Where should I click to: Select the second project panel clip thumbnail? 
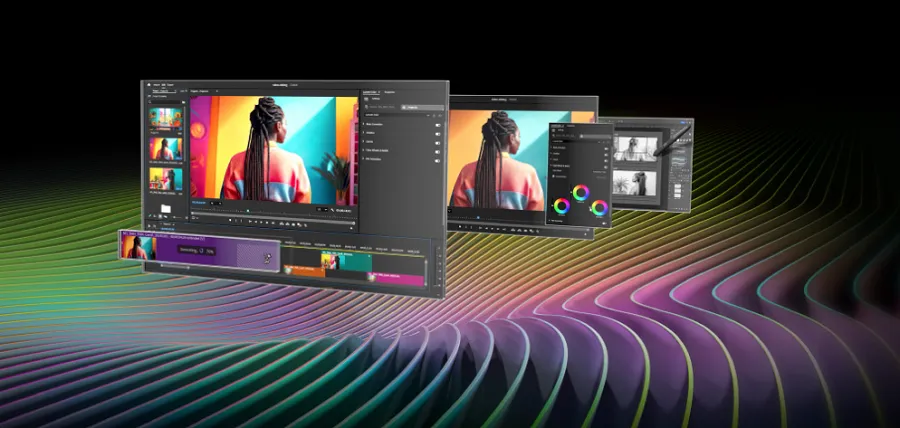[165, 148]
